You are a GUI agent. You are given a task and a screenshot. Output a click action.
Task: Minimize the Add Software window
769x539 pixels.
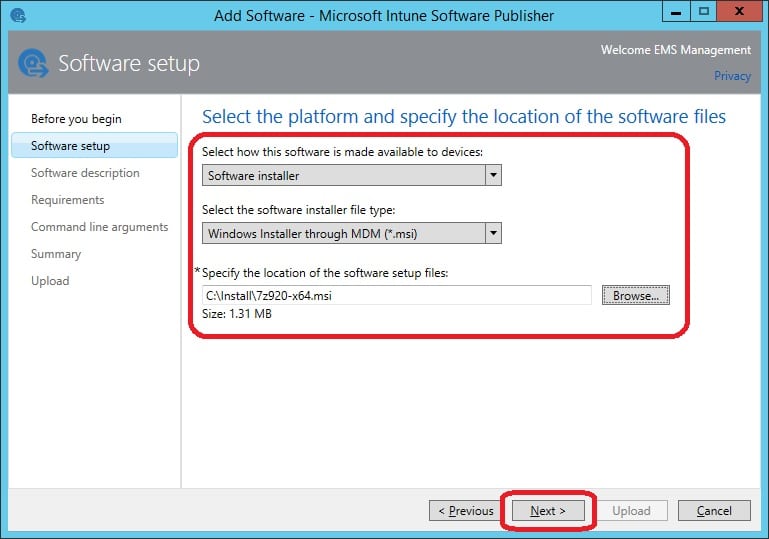pyautogui.click(x=676, y=12)
